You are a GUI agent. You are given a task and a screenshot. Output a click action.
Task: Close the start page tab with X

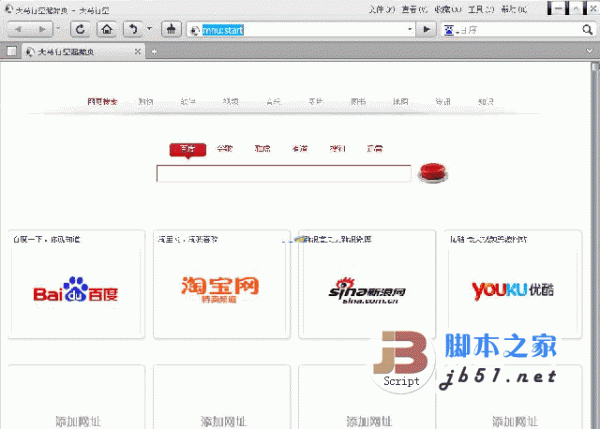pos(138,52)
